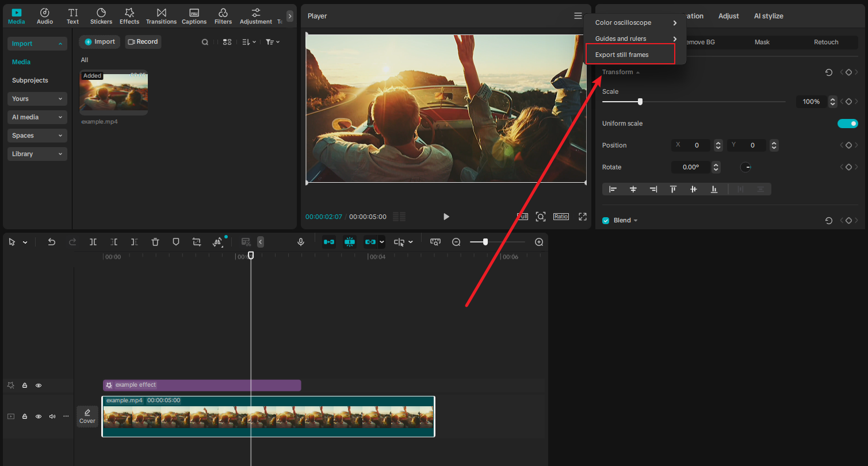Uncheck the Blend checkbox

pos(605,220)
